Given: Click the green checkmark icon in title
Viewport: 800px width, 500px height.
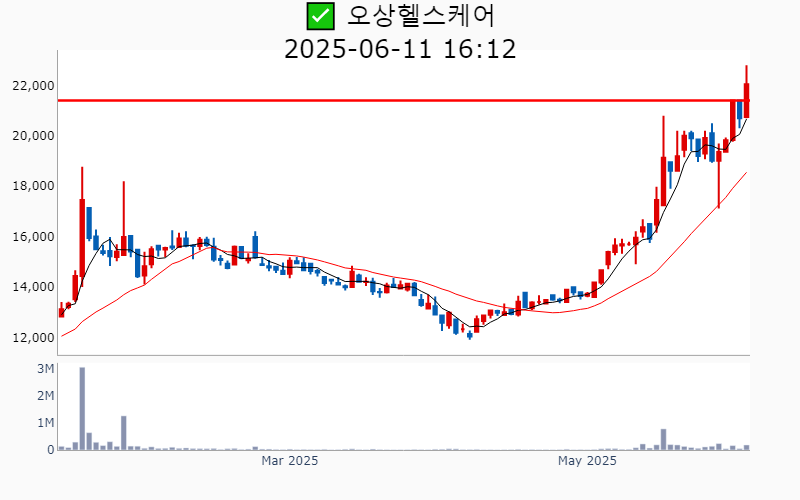Looking at the screenshot, I should point(320,16).
